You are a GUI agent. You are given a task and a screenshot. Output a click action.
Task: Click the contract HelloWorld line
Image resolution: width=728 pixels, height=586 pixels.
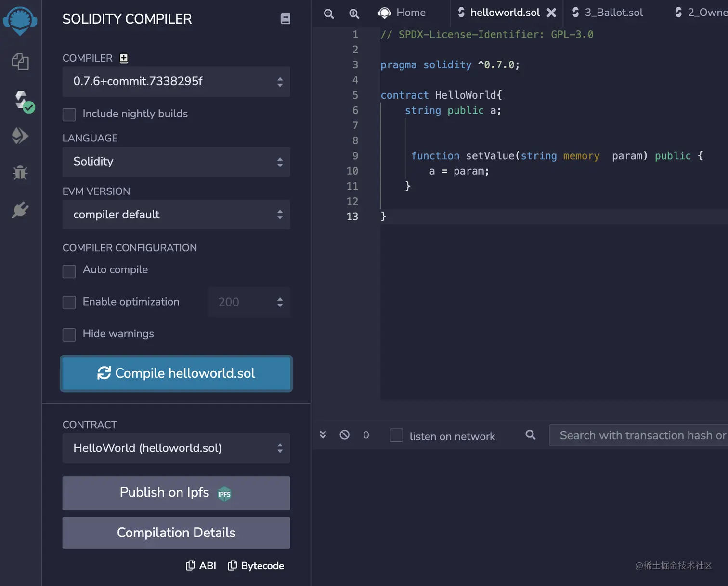441,95
